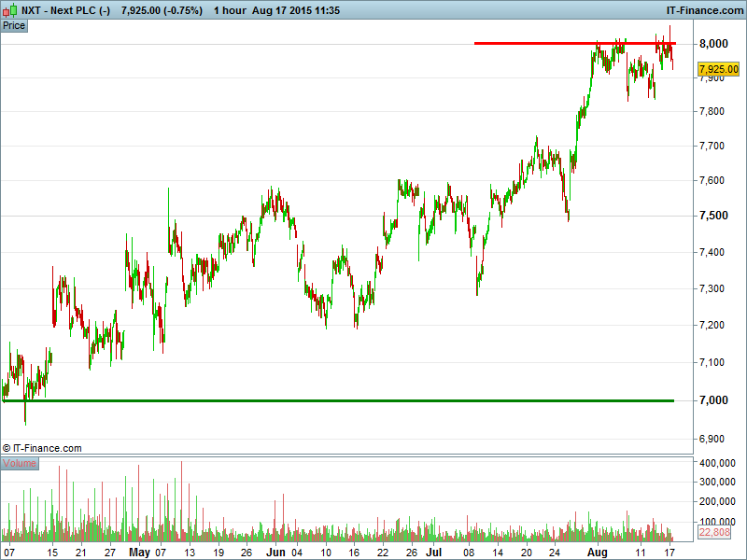Click the 22,808 volume value tag
Screen dimensions: 747x560
pyautogui.click(x=714, y=532)
